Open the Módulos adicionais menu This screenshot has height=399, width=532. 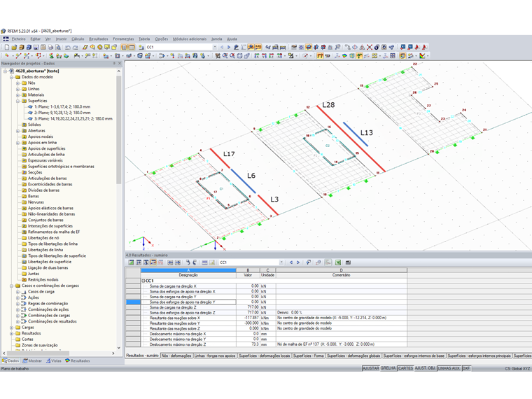(189, 39)
